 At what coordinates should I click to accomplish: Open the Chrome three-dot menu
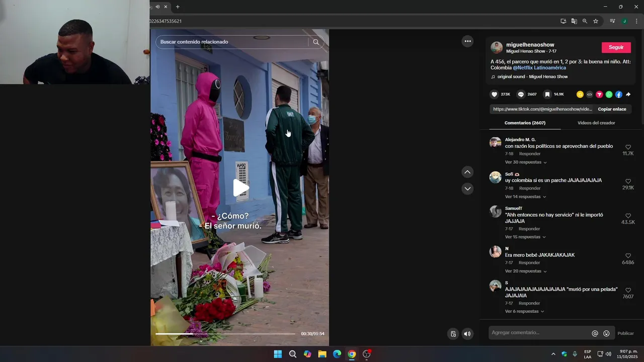coord(636,21)
